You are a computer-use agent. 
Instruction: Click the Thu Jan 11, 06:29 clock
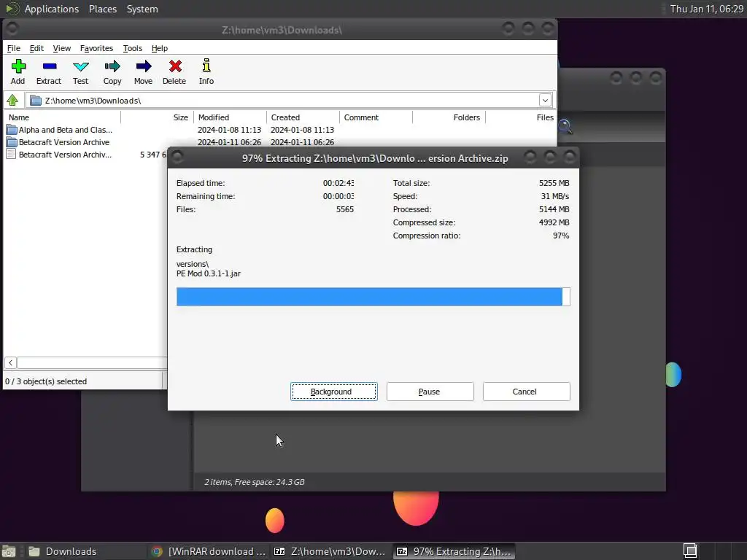pyautogui.click(x=706, y=9)
